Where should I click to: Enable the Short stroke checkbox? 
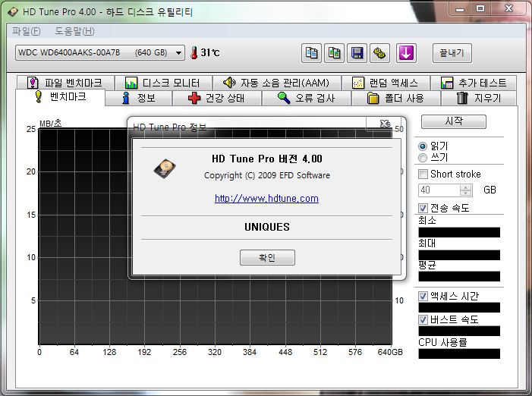click(x=423, y=174)
